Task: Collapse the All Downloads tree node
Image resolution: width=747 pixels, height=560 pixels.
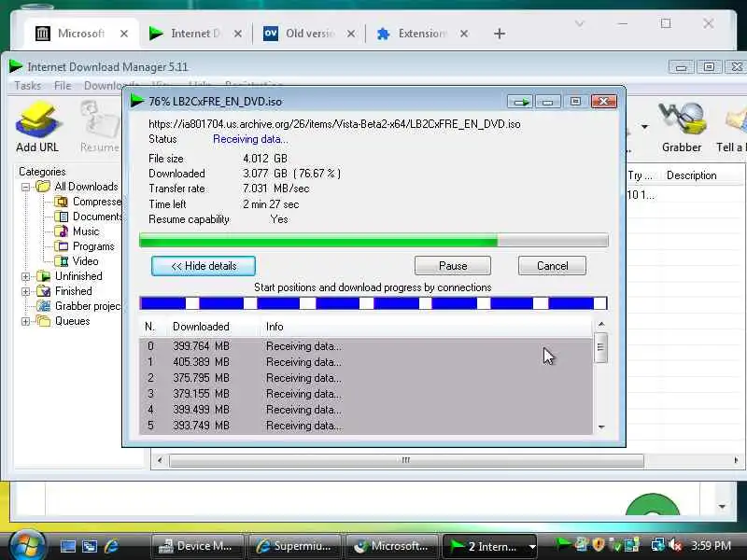Action: coord(26,188)
